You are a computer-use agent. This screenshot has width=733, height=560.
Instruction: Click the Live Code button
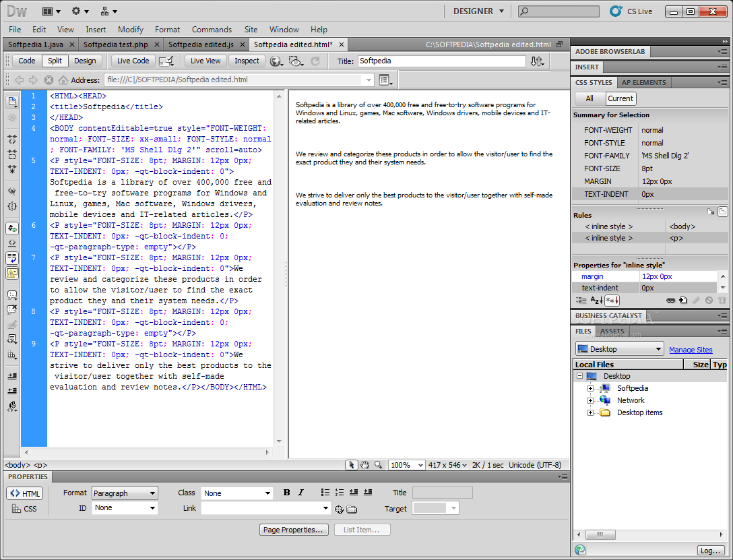pos(133,61)
